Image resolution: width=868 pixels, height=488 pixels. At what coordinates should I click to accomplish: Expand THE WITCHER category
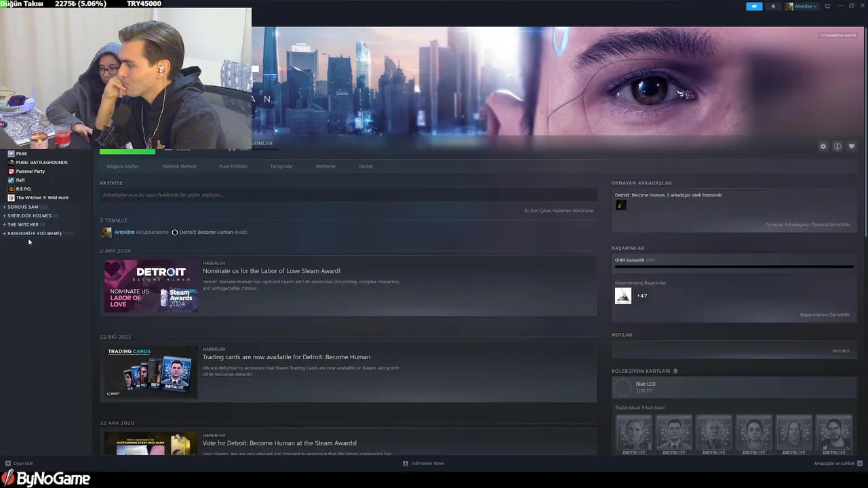click(24, 224)
